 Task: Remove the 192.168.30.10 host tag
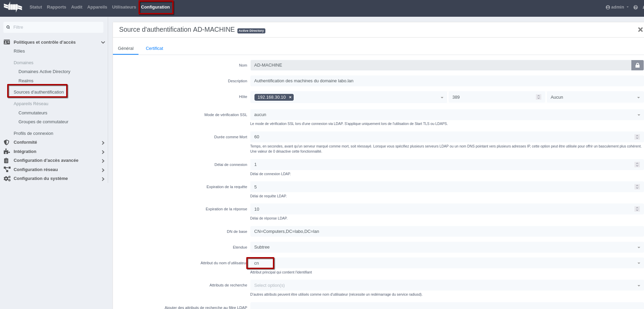point(290,97)
